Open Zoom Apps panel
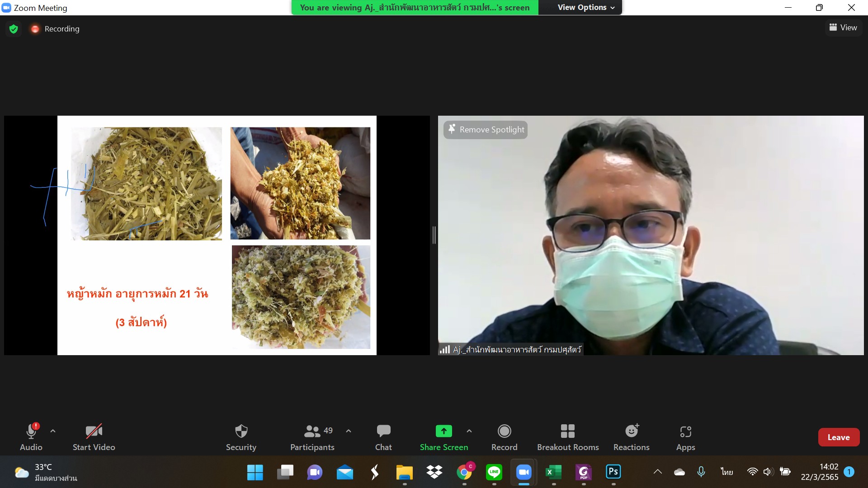 click(x=686, y=437)
